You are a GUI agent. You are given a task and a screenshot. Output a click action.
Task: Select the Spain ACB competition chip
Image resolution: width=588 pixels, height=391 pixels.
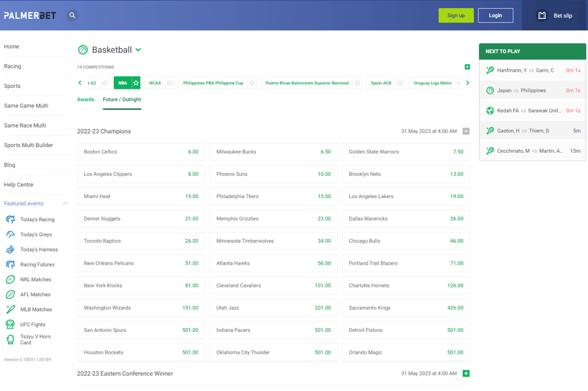pos(381,83)
